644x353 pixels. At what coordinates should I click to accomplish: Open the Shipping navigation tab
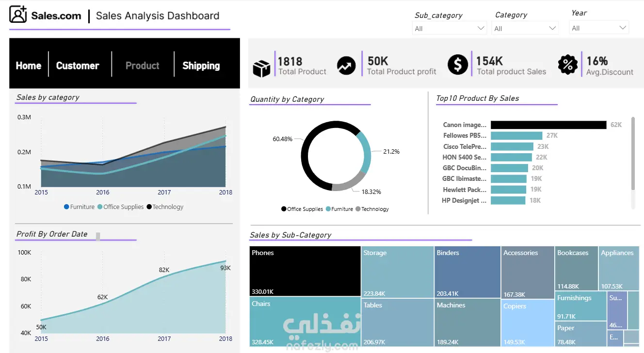click(x=201, y=65)
